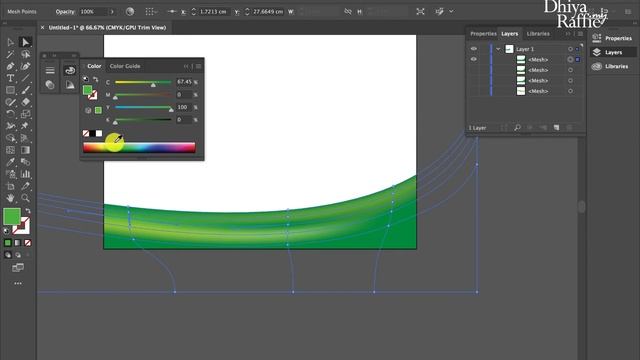Open Opacity percentage dropdown arrow
The width and height of the screenshot is (640, 360).
112,12
